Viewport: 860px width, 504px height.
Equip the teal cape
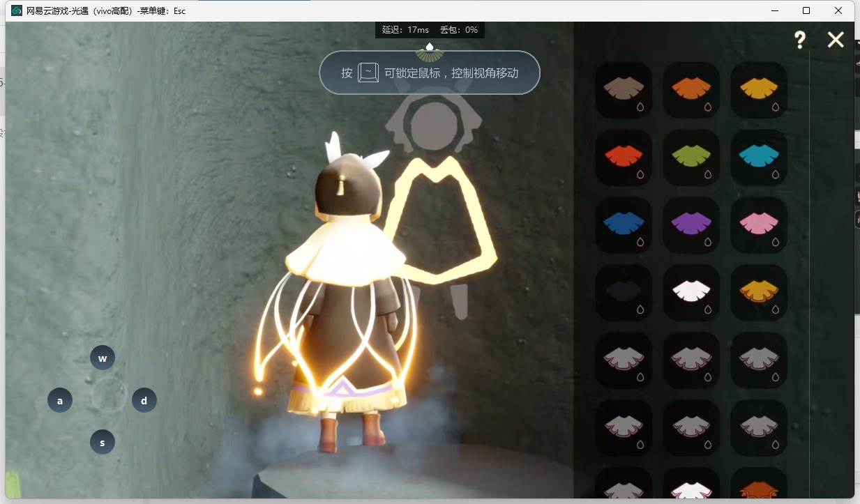click(x=759, y=158)
